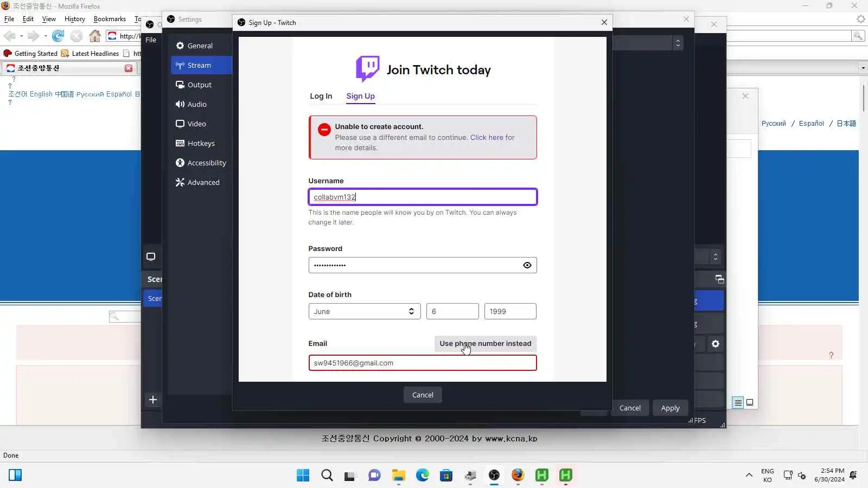The width and height of the screenshot is (868, 488).
Task: Click the Email field with gmail address
Action: tap(423, 363)
